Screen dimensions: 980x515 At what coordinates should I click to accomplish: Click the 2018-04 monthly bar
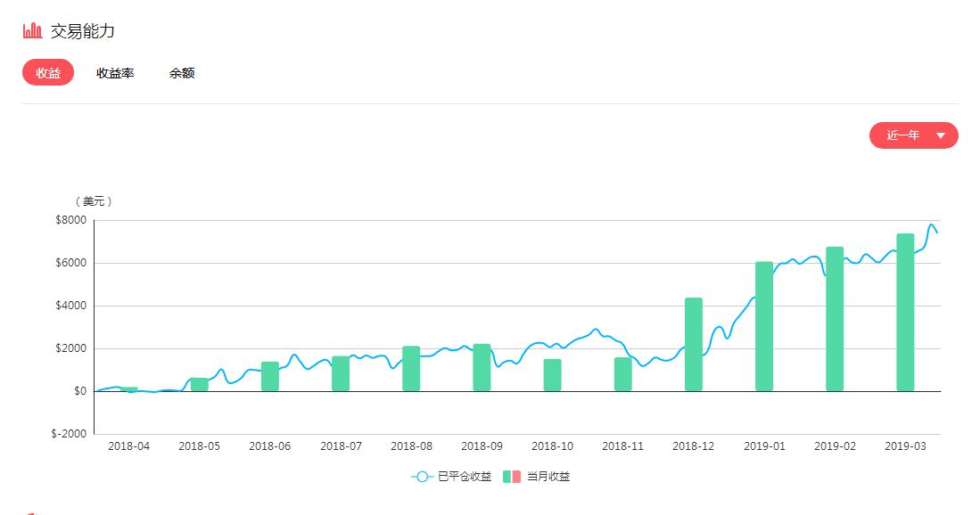128,388
